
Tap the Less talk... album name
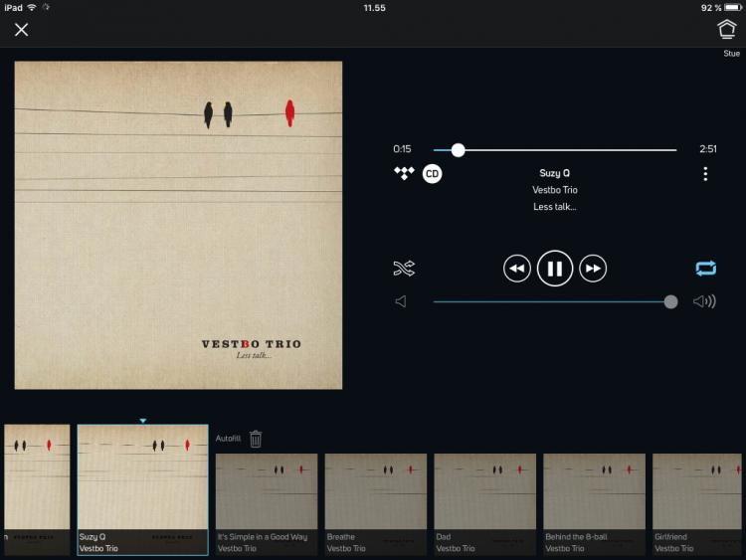[x=555, y=207]
